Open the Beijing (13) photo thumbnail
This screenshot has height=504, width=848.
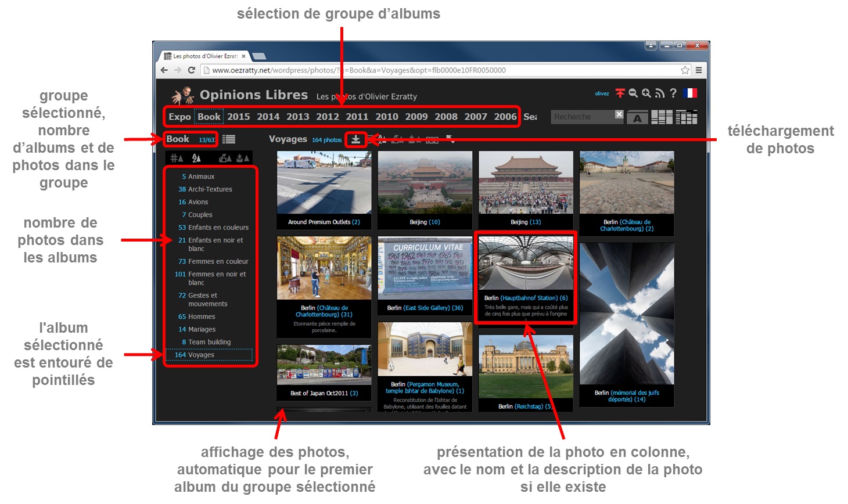pos(526,183)
